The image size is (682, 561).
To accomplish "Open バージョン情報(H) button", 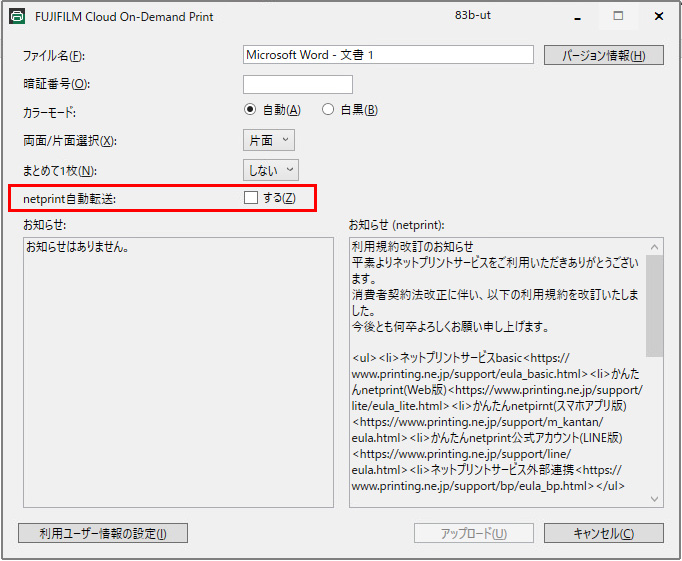I will tap(604, 55).
